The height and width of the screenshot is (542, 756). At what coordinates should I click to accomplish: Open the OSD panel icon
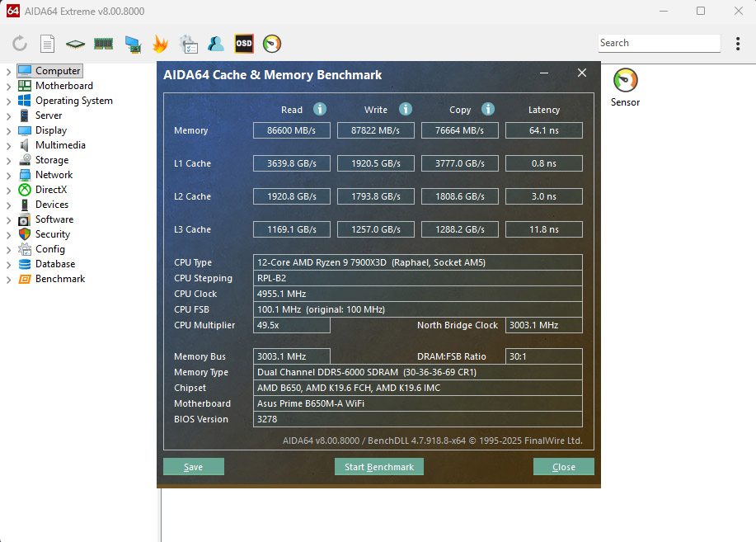[244, 44]
